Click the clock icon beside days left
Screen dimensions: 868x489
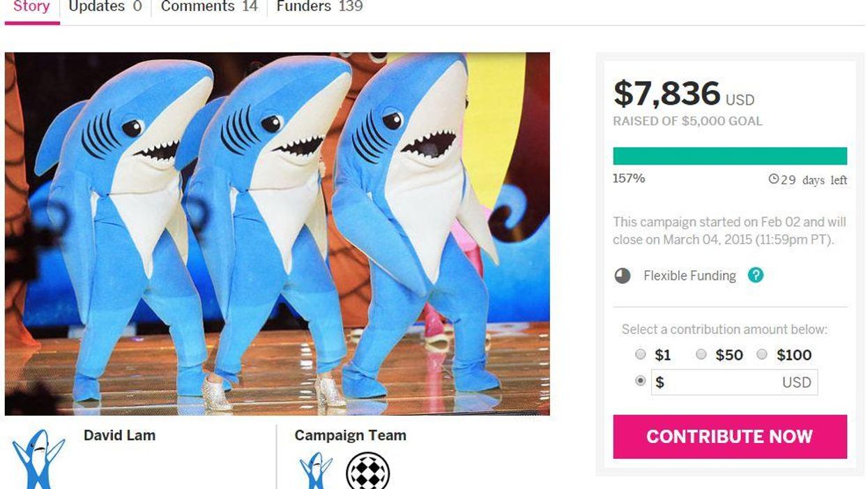pyautogui.click(x=773, y=179)
